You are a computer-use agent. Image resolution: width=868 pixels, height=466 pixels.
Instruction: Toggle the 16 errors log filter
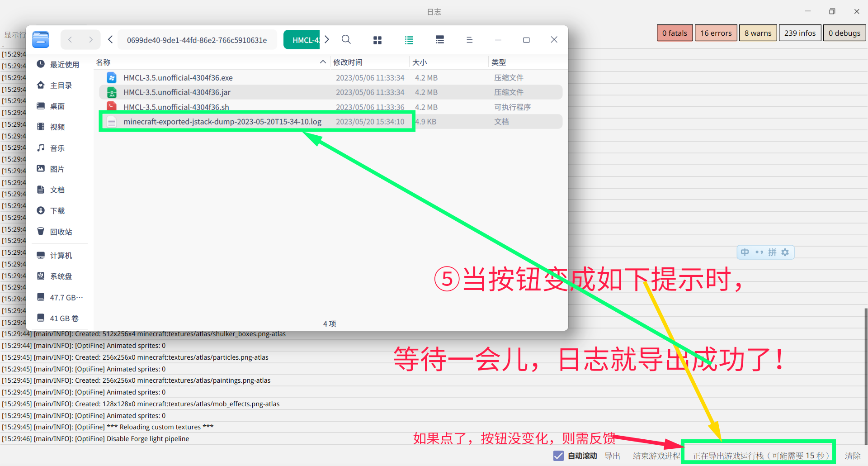click(716, 33)
